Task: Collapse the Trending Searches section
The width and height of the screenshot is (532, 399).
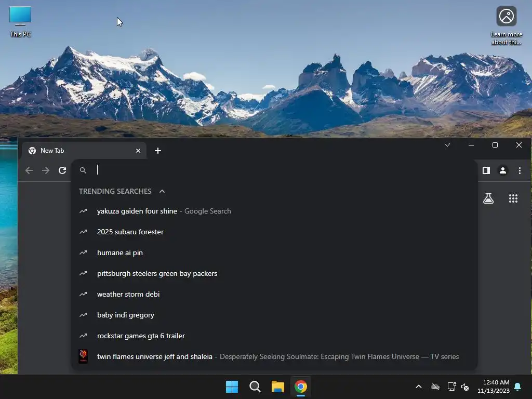Action: point(162,191)
